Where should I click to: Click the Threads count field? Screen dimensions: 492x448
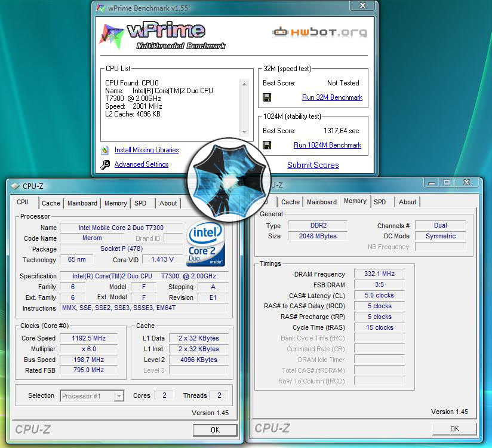pos(219,395)
